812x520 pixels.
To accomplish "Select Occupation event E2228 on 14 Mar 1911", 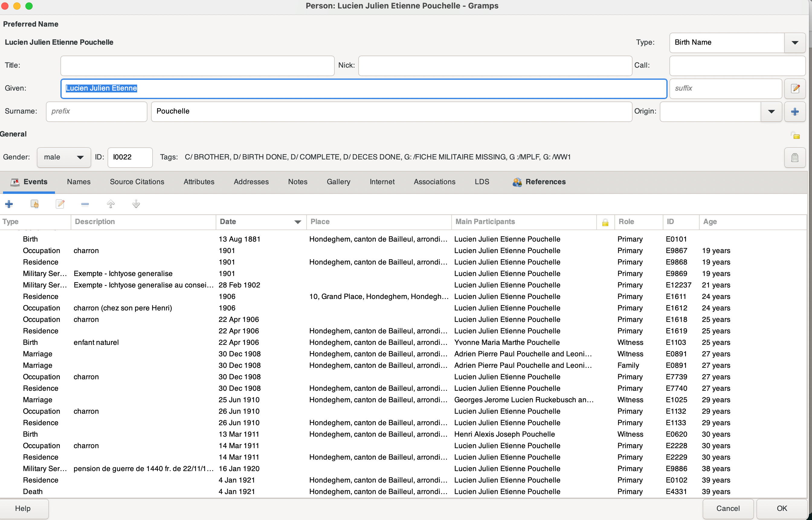I will pyautogui.click(x=403, y=446).
